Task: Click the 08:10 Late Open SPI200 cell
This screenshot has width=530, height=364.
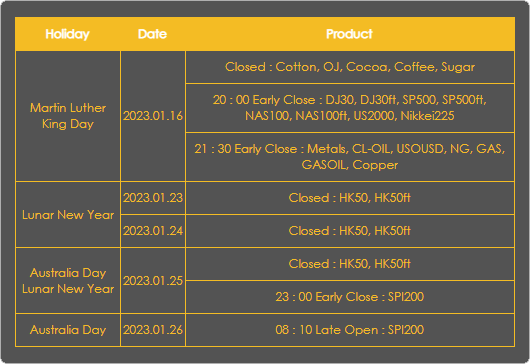Action: pyautogui.click(x=350, y=330)
